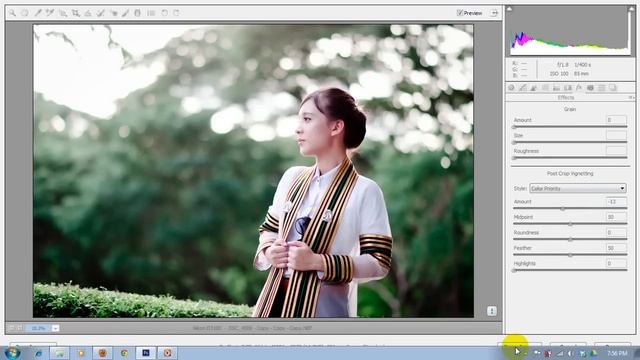This screenshot has width=640, height=360.
Task: Select the White Balance eyedropper tool
Action: (x=38, y=13)
